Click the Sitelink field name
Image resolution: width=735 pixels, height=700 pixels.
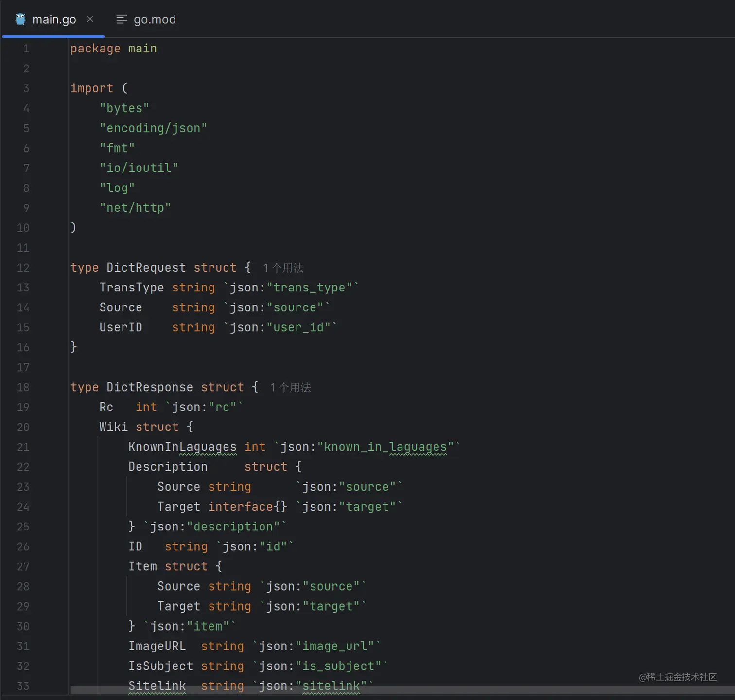coord(157,686)
